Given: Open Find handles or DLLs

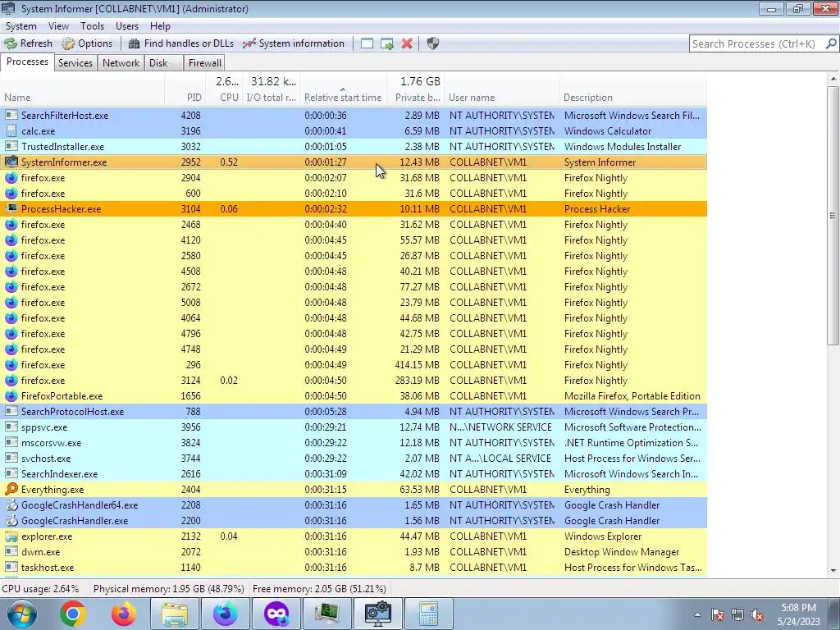Looking at the screenshot, I should tap(181, 43).
